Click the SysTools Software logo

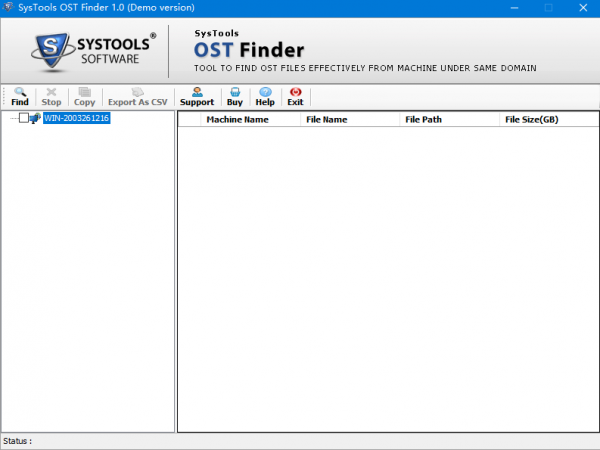pyautogui.click(x=94, y=52)
